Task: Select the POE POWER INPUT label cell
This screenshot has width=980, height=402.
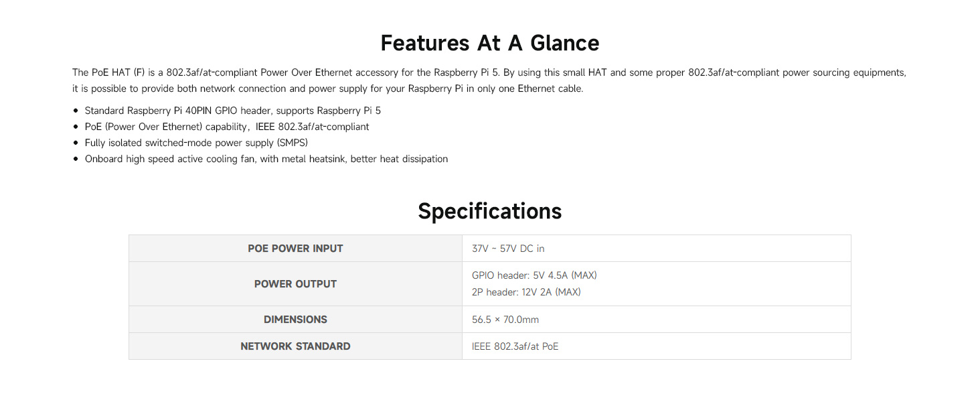Action: 295,249
